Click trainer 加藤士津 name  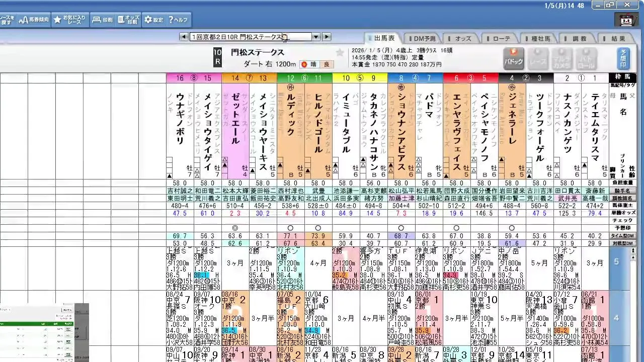coord(401,199)
